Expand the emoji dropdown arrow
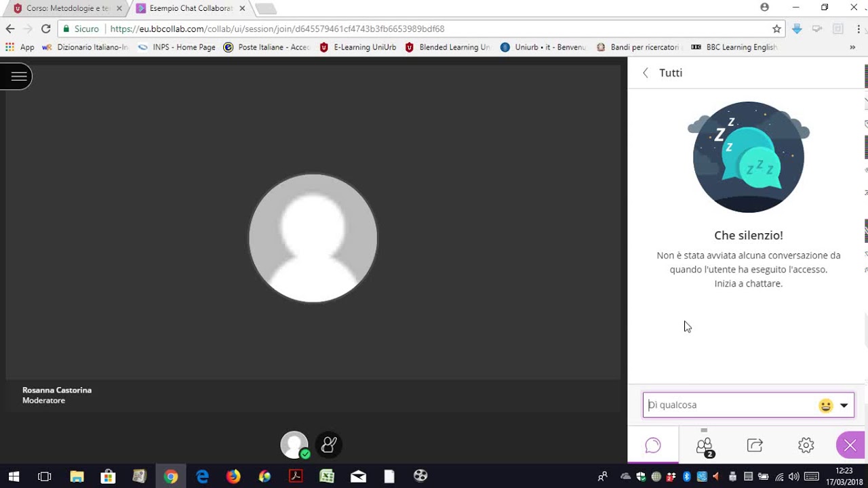The width and height of the screenshot is (868, 488). [x=844, y=405]
